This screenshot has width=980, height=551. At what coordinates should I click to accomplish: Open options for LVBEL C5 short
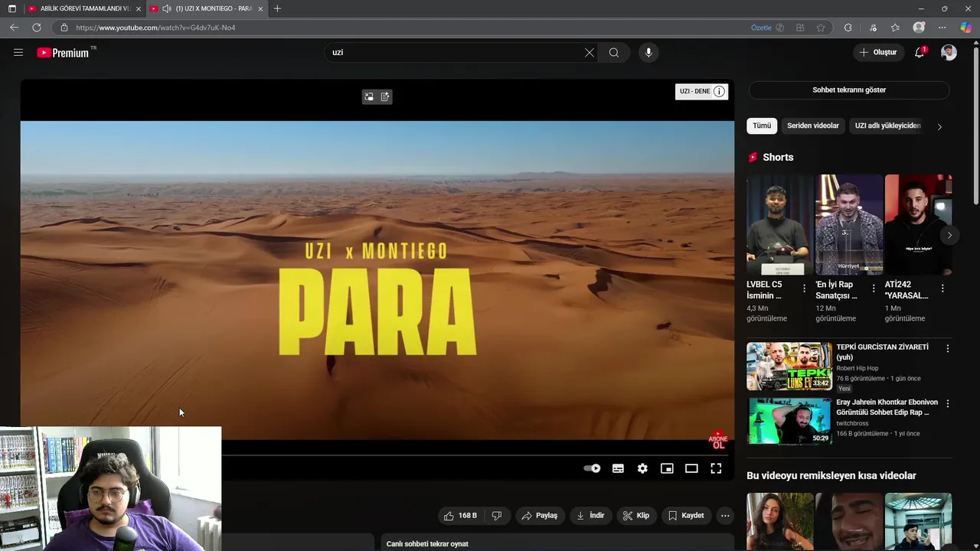(x=804, y=289)
